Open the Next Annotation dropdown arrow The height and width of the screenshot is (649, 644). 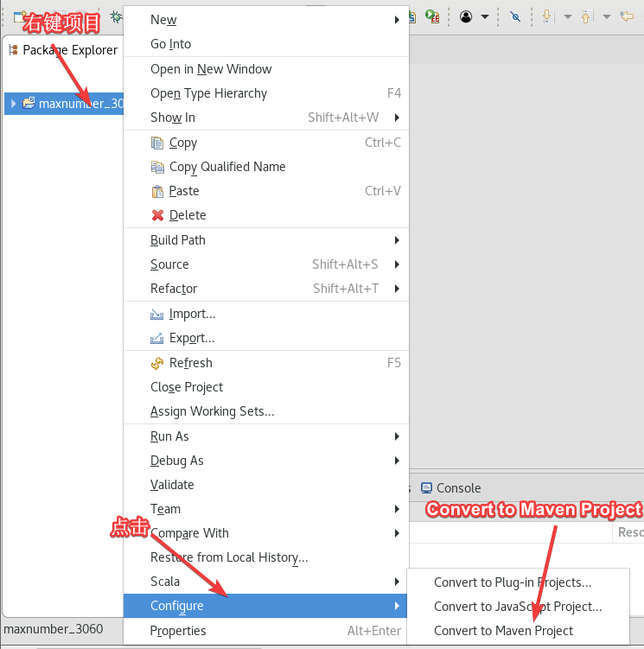[x=568, y=17]
